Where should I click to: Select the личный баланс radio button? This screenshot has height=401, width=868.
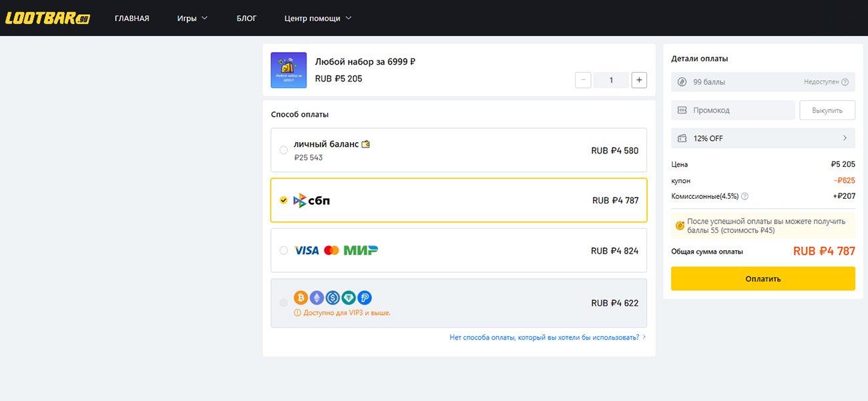(284, 150)
